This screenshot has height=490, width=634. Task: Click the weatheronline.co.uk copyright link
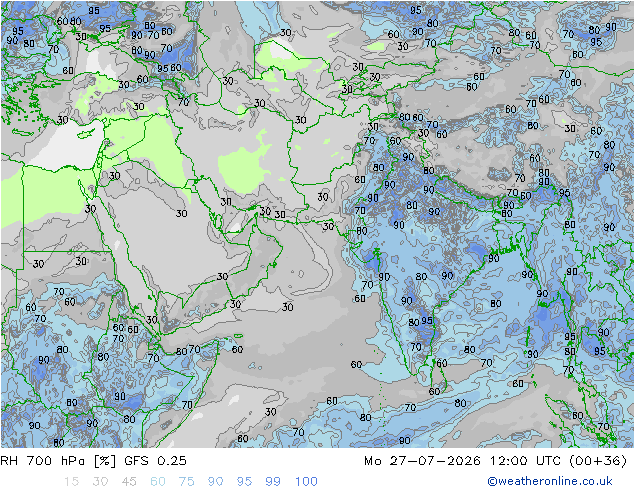coord(549,481)
